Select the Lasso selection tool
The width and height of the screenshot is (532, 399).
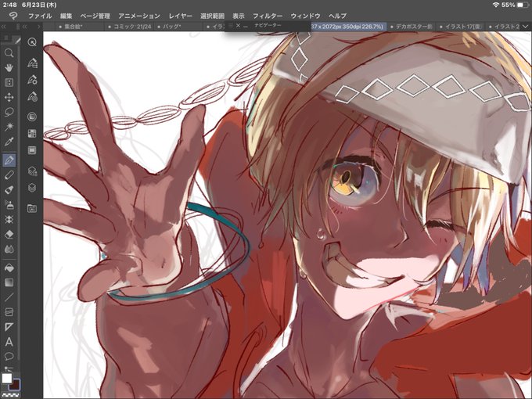coord(9,112)
